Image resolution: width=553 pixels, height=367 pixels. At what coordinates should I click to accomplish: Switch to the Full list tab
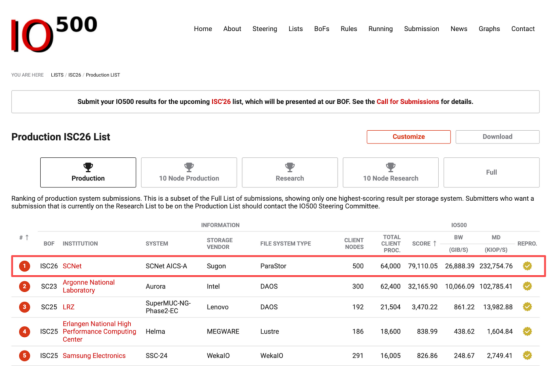pyautogui.click(x=492, y=172)
